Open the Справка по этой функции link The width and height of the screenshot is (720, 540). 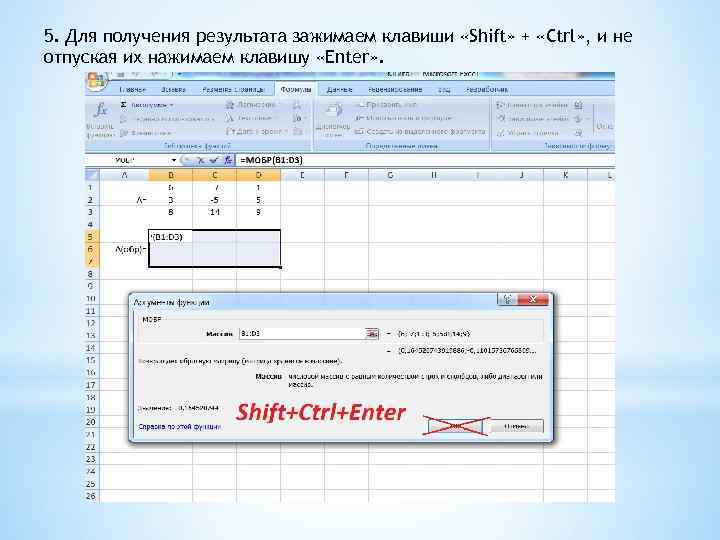tap(180, 427)
